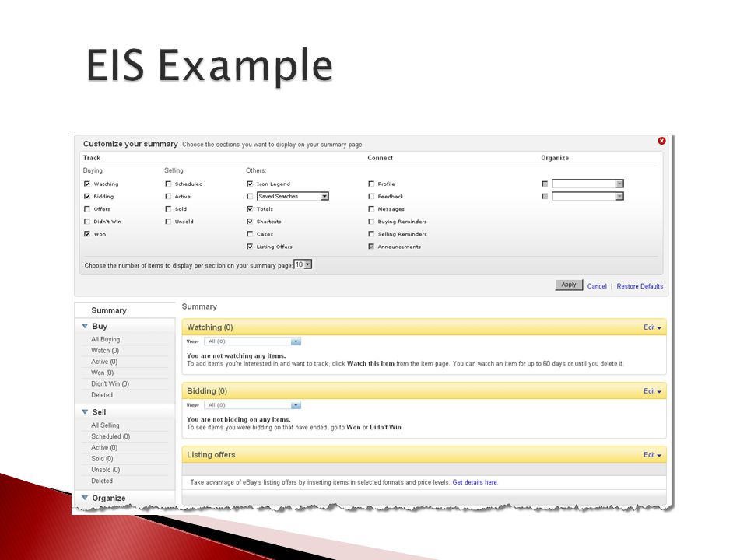Open Scheduled (0) in sidebar
Image resolution: width=747 pixels, height=560 pixels.
click(110, 436)
